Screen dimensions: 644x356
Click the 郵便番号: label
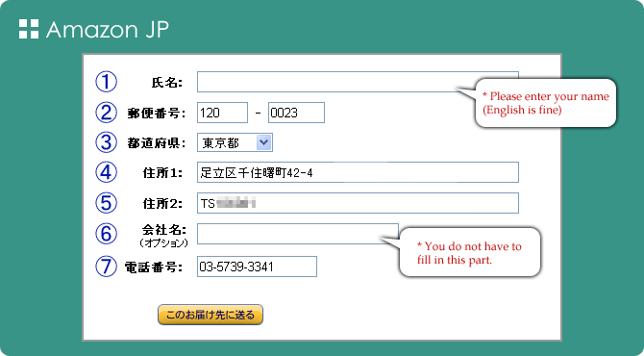pyautogui.click(x=157, y=113)
